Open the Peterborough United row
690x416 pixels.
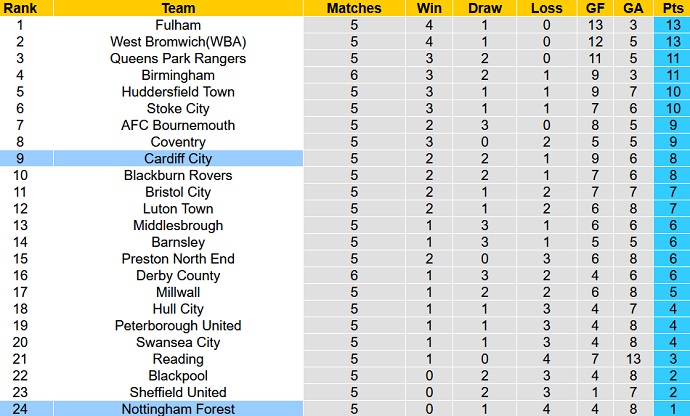point(178,325)
